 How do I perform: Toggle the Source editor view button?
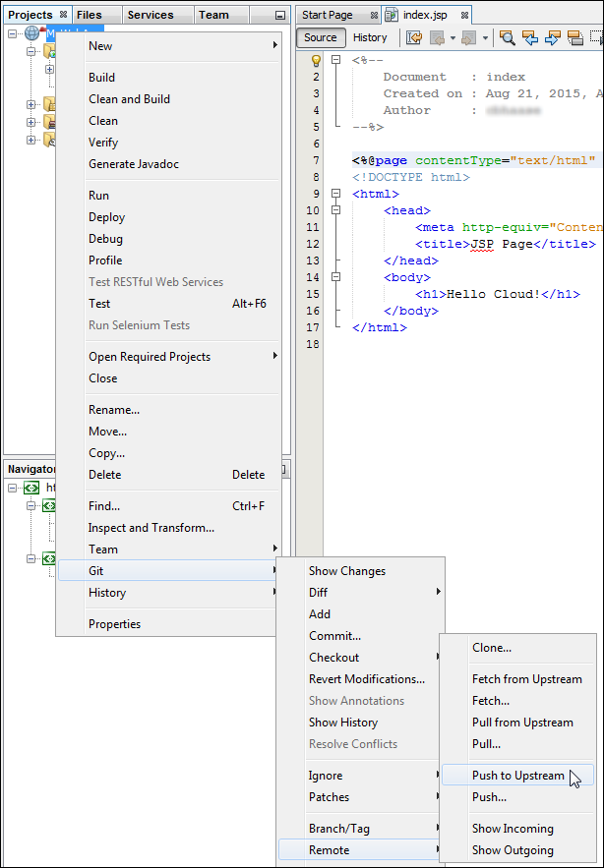point(320,37)
